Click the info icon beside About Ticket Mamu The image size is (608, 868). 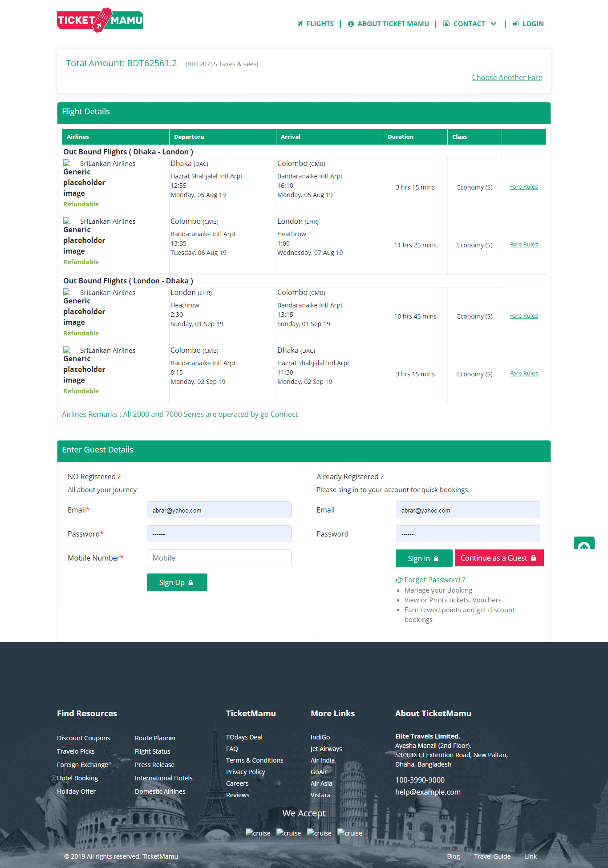click(351, 24)
